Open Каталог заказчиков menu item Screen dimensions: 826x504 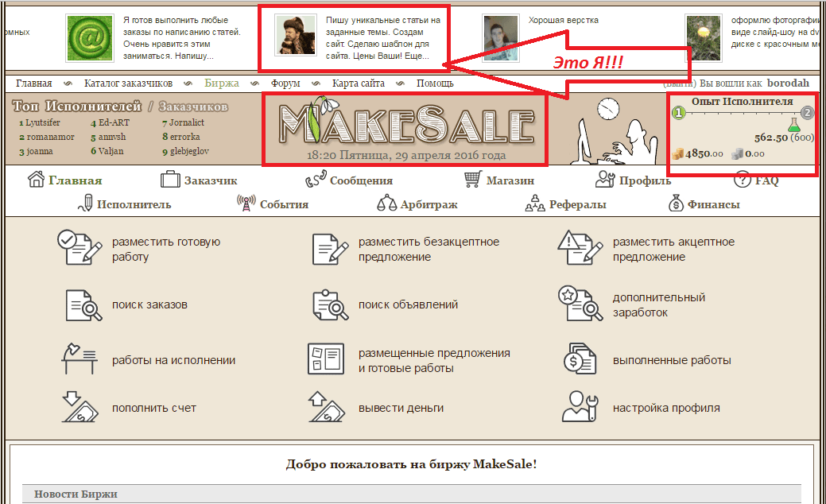point(128,83)
